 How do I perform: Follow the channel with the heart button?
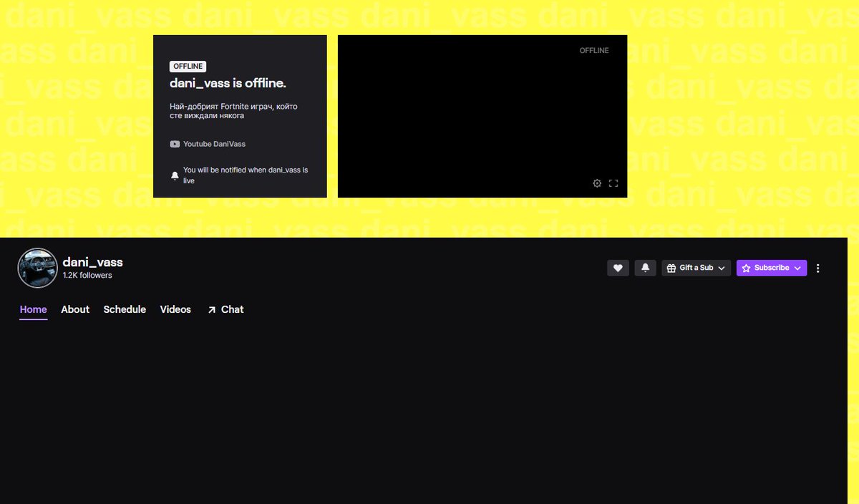click(618, 268)
